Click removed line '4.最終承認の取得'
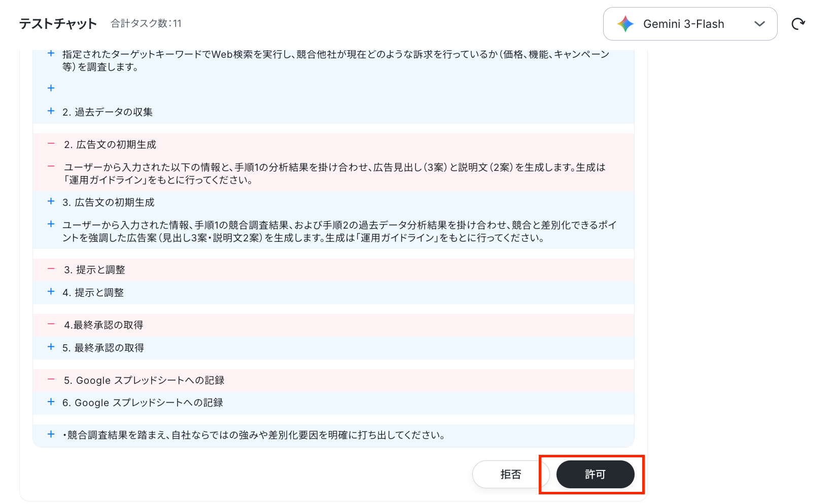Image resolution: width=836 pixels, height=504 pixels. (103, 325)
